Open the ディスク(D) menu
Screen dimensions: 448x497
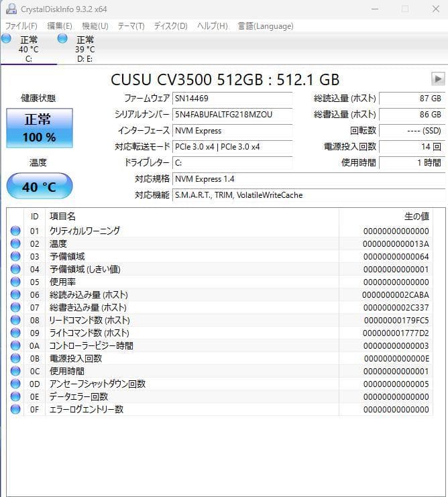click(170, 25)
